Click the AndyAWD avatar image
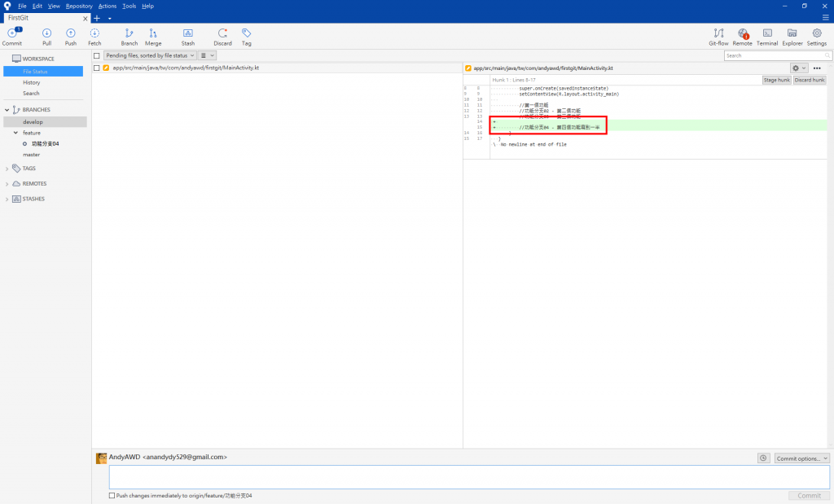Screen dimensions: 834x504 pyautogui.click(x=101, y=458)
